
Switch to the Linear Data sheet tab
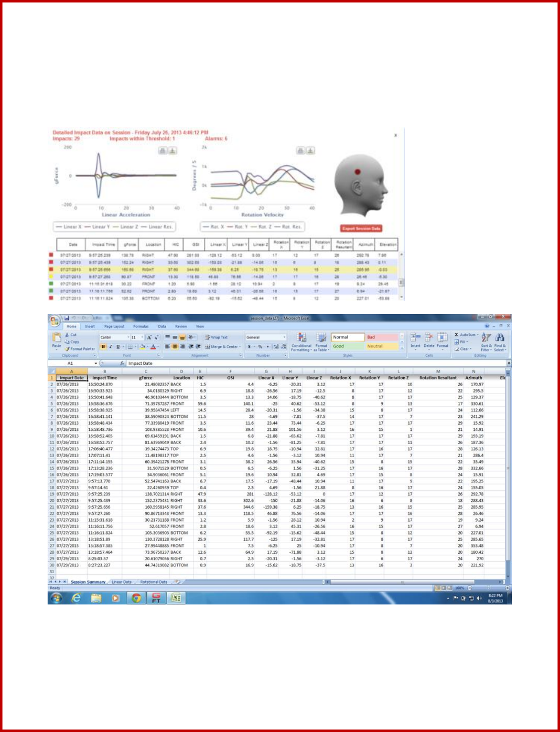[x=122, y=582]
